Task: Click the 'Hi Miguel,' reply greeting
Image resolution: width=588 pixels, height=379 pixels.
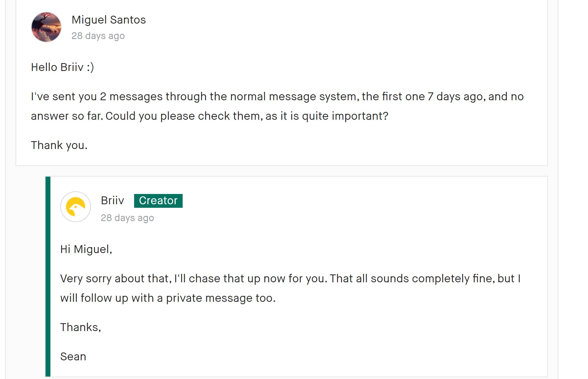Action: [86, 249]
